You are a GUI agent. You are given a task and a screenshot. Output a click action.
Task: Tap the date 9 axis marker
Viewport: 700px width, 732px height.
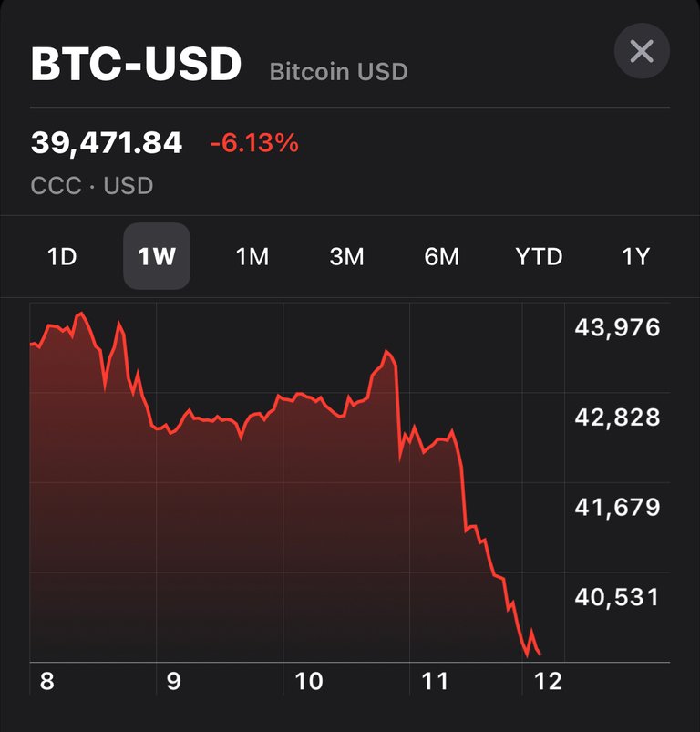tap(173, 682)
